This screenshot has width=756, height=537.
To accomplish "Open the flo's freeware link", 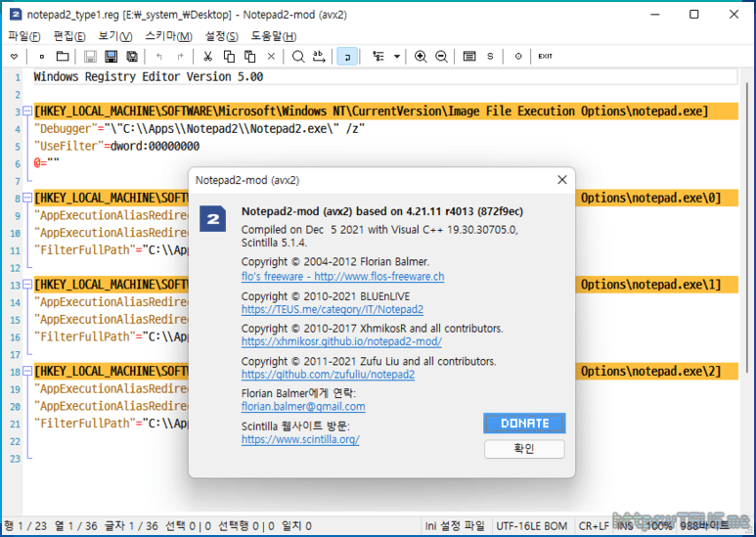I will [343, 276].
